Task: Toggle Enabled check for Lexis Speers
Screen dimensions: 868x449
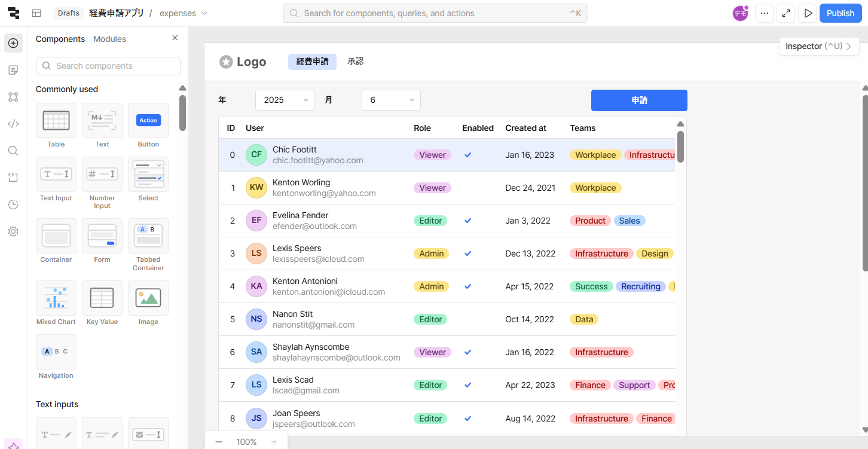Action: [x=468, y=253]
